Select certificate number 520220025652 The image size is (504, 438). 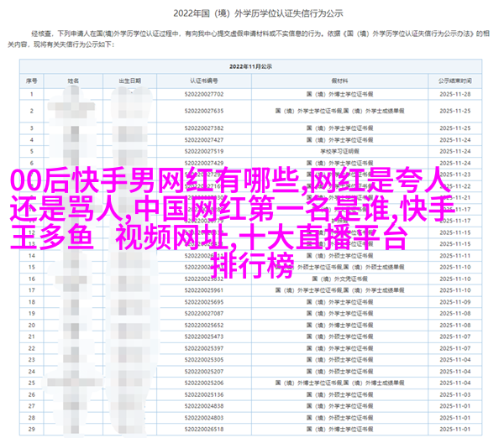point(204,326)
